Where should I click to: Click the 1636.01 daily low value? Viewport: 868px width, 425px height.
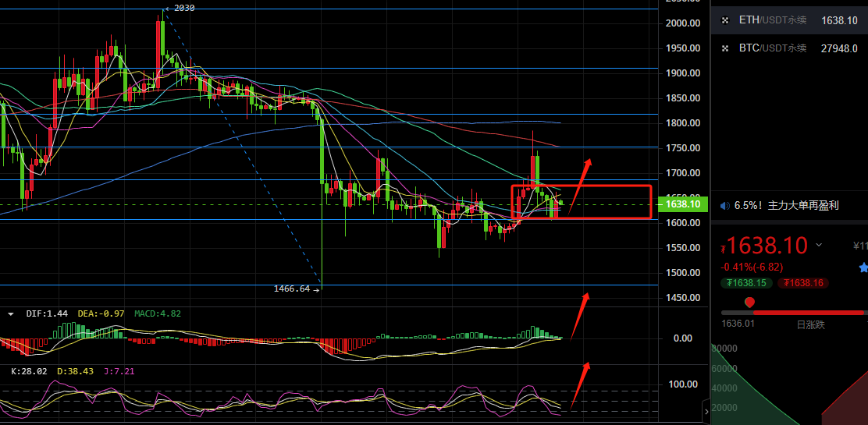tap(738, 324)
